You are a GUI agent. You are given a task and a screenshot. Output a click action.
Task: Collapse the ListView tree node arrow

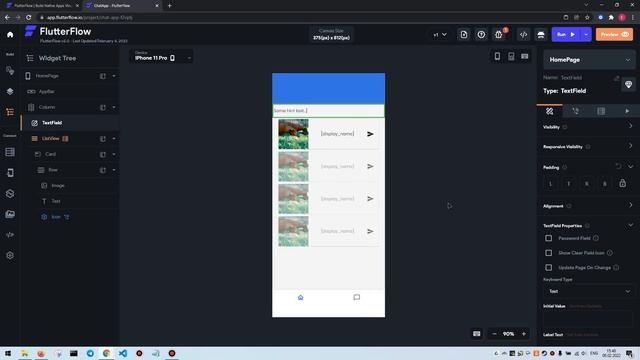coord(114,139)
